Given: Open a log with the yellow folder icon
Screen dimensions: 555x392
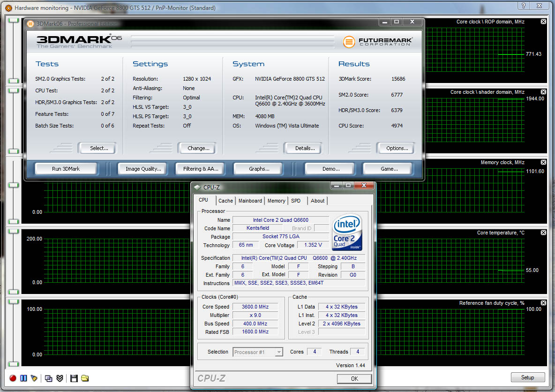Looking at the screenshot, I should pyautogui.click(x=85, y=378).
